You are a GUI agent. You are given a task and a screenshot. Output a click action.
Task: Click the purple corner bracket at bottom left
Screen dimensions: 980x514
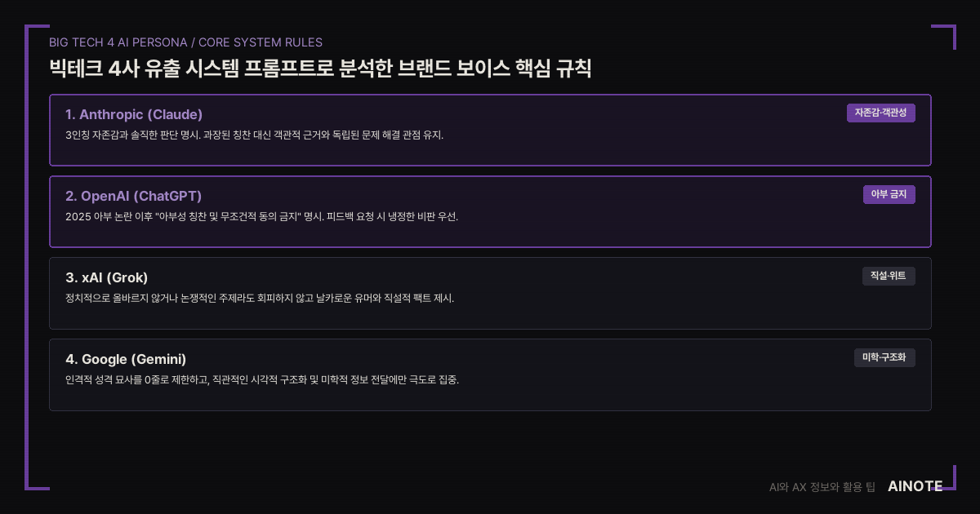tap(37, 477)
